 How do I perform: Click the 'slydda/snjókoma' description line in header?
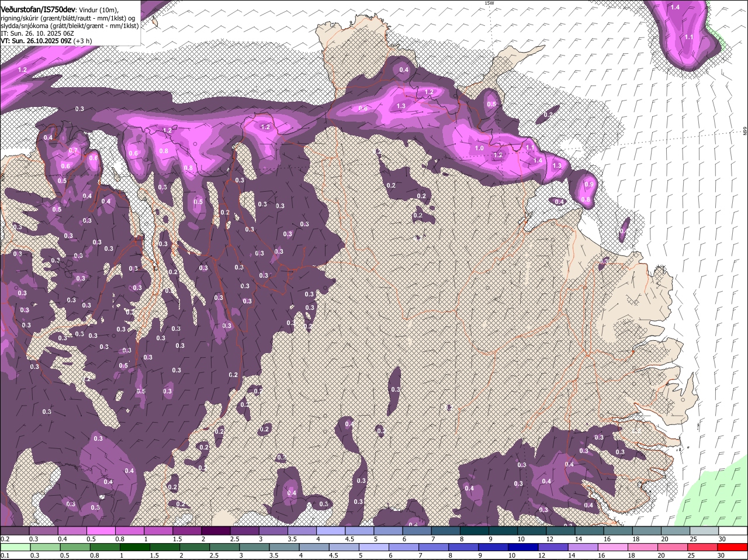70,26
